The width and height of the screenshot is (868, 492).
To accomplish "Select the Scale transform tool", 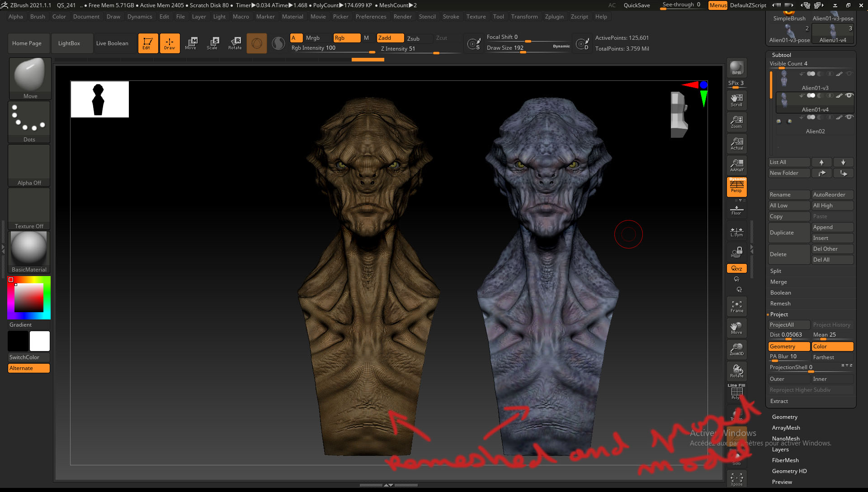I will click(x=212, y=43).
